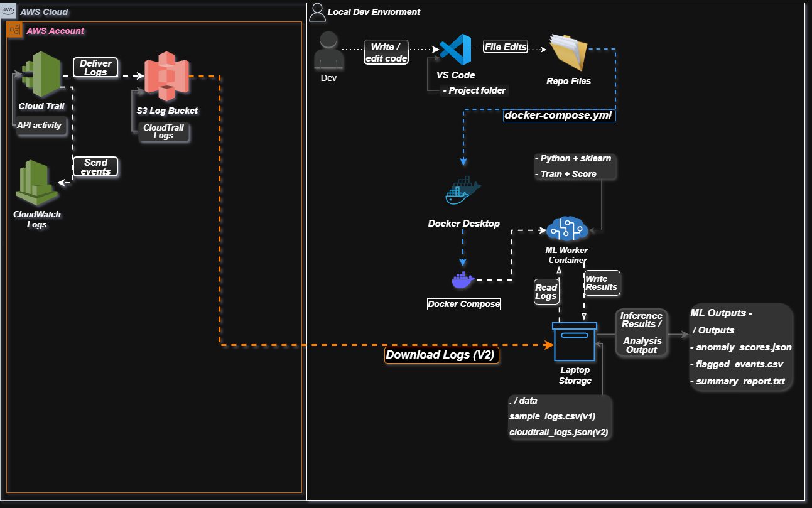The image size is (812, 508).
Task: Select the CloudWatch Logs icon
Action: click(x=37, y=183)
